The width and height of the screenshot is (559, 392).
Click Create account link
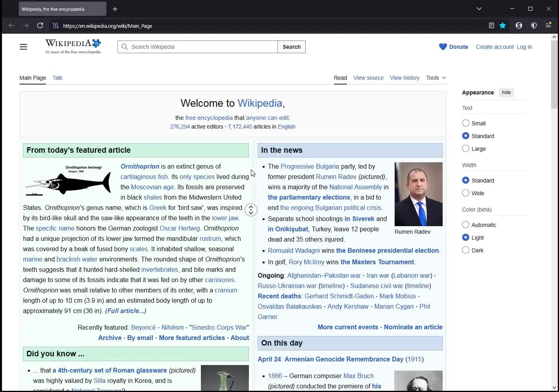click(x=495, y=47)
